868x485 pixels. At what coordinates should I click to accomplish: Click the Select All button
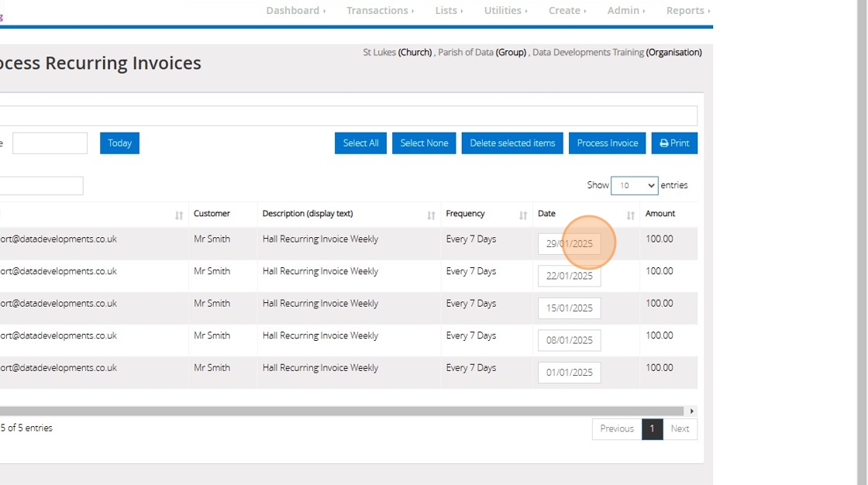[360, 143]
